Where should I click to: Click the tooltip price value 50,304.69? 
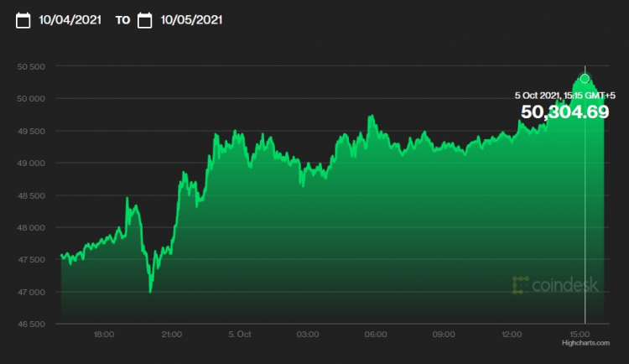pyautogui.click(x=564, y=112)
